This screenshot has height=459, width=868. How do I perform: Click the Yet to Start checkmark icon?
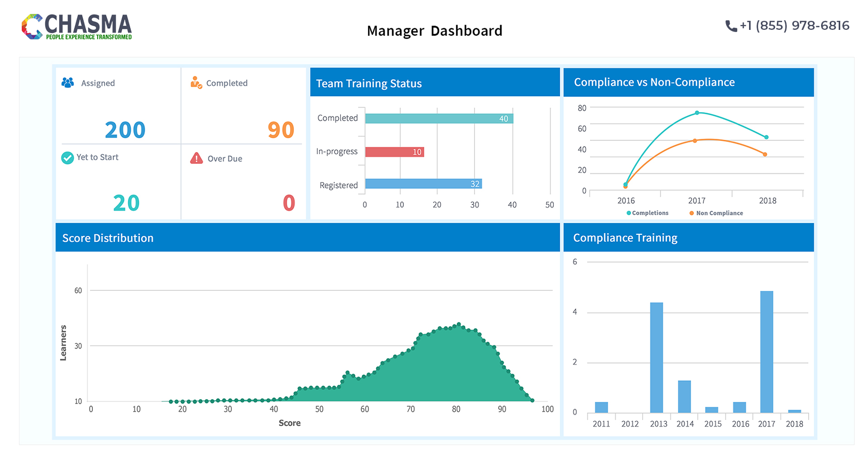[67, 158]
